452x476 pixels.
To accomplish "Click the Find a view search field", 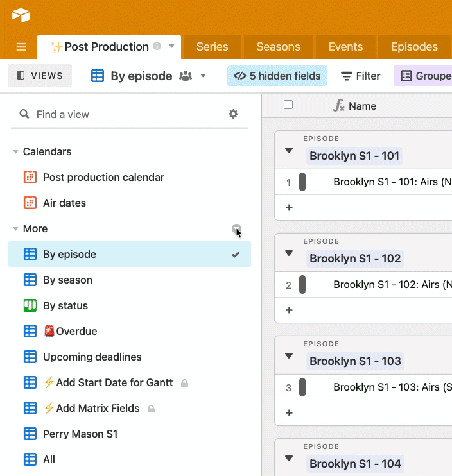I will [128, 114].
